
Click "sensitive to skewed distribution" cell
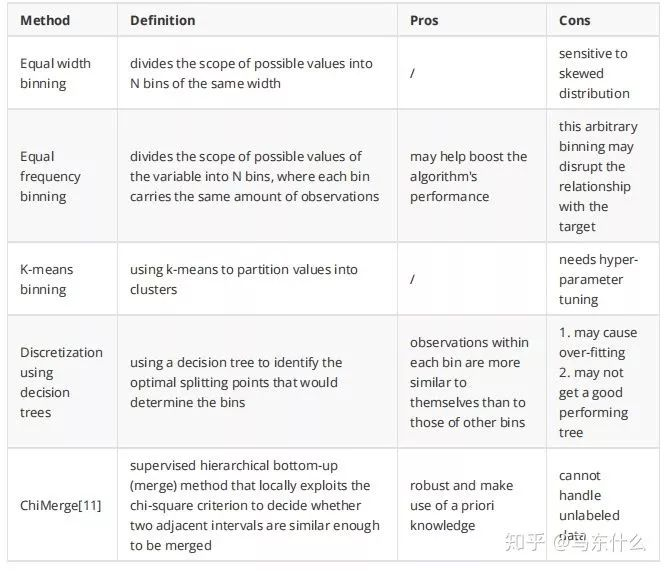tap(594, 73)
